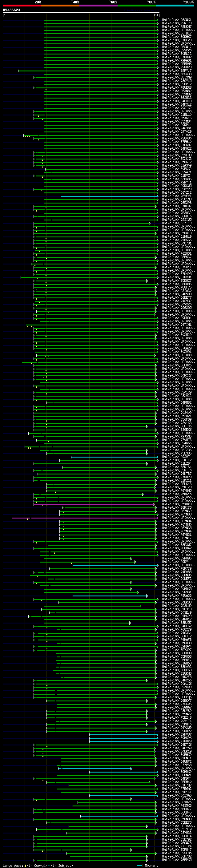Select the UniRef100_B6ETS6 label
Image resolution: width=197 pixels, height=868 pixels.
(x=177, y=426)
